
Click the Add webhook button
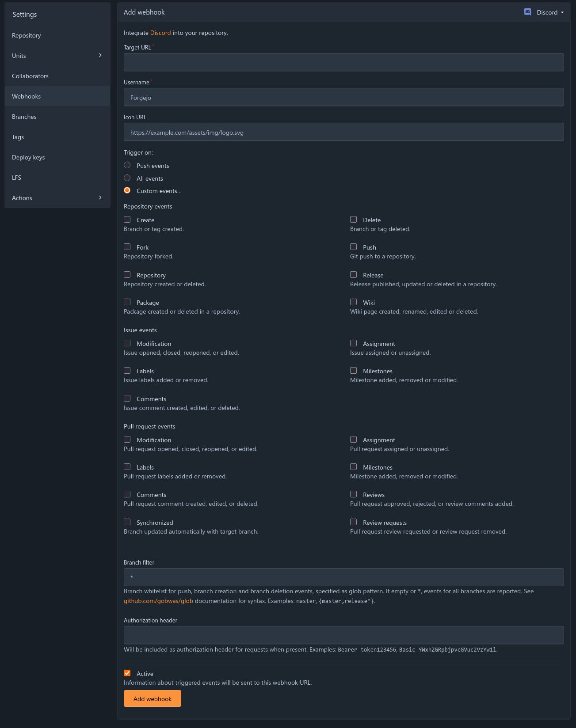tap(153, 698)
